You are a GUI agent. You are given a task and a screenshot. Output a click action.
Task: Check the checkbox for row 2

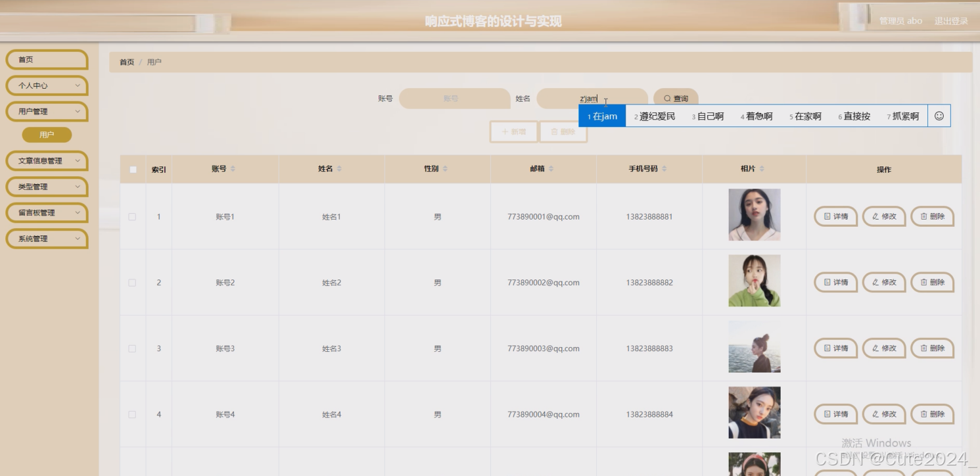(132, 283)
